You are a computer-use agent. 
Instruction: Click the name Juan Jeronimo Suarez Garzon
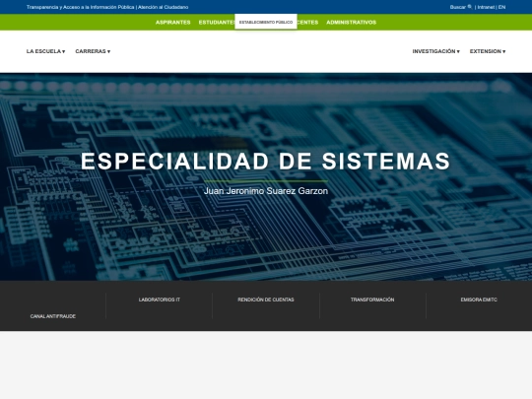pos(266,191)
